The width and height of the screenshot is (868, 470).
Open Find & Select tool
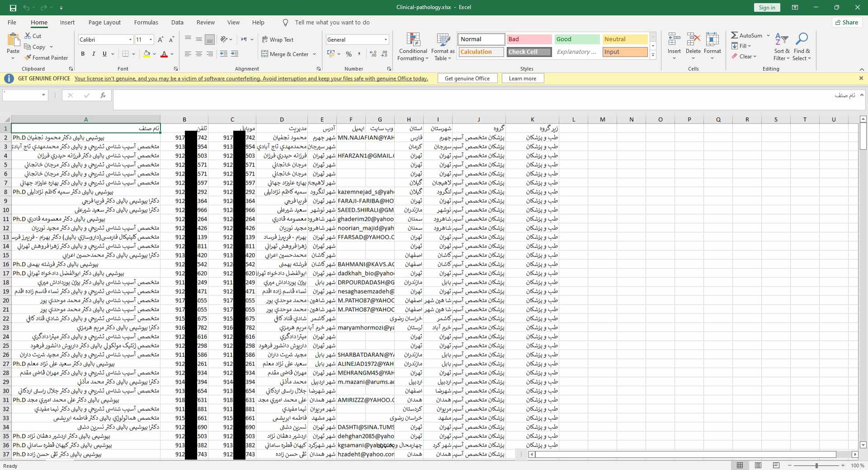[802, 47]
